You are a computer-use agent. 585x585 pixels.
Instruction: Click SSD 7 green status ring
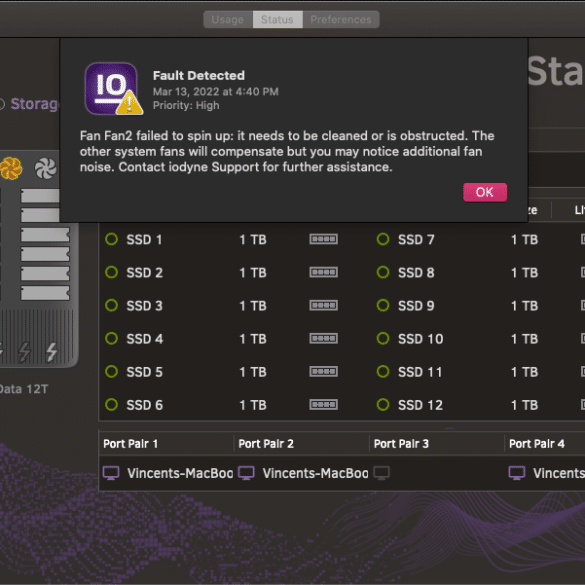click(383, 239)
